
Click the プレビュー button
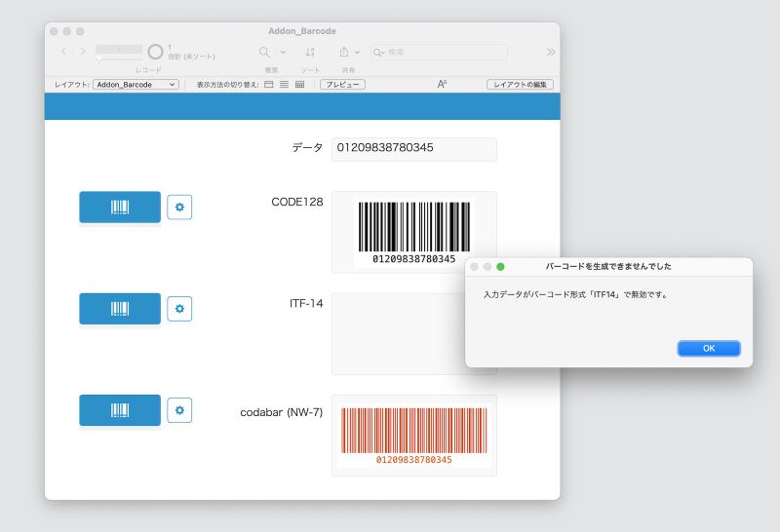pyautogui.click(x=343, y=85)
